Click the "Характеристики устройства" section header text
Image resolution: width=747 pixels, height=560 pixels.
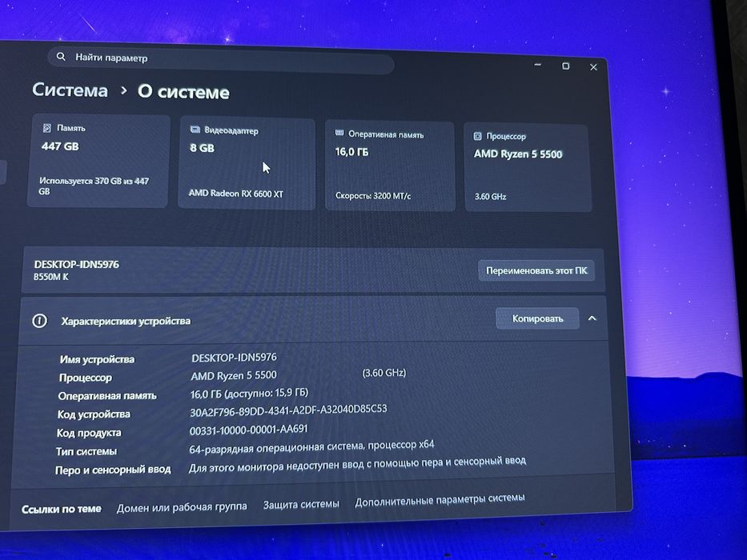[126, 321]
